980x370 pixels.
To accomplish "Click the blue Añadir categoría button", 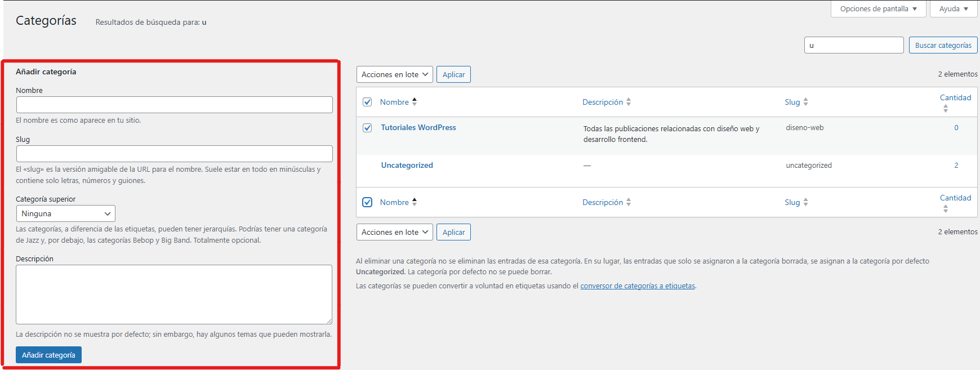I will tap(48, 355).
